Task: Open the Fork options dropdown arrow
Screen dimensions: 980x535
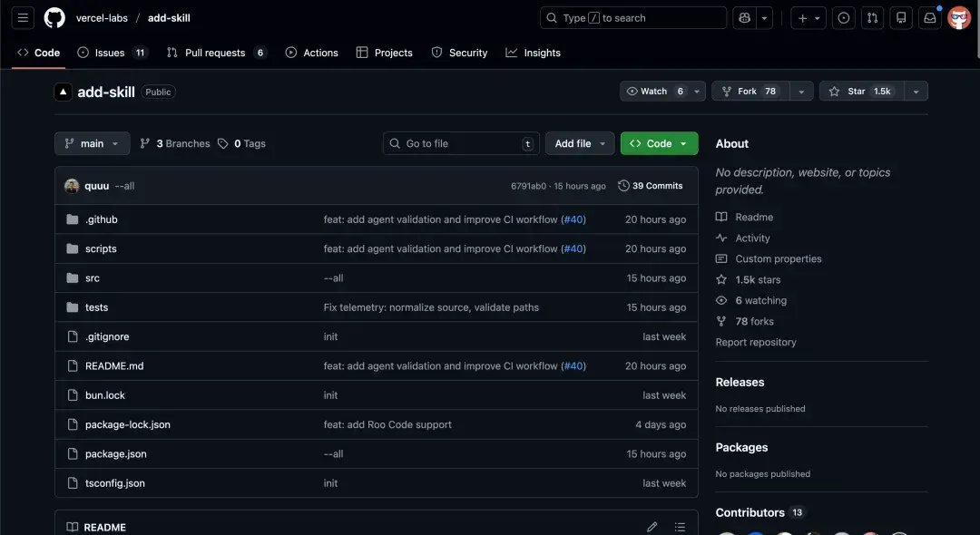Action: pos(800,92)
